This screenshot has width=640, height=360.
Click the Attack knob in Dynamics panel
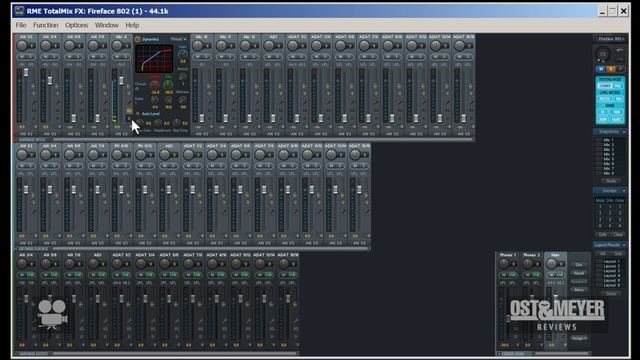(x=182, y=77)
